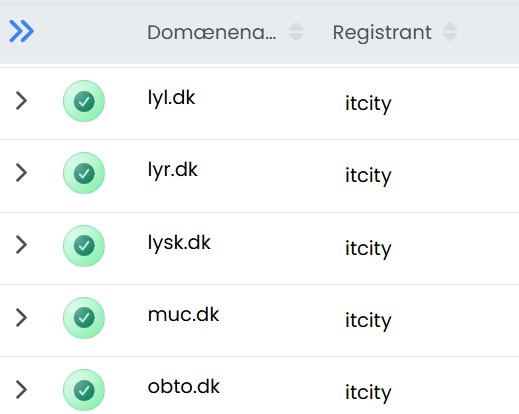Open the muc.dk domain name
The height and width of the screenshot is (414, 519).
183,314
